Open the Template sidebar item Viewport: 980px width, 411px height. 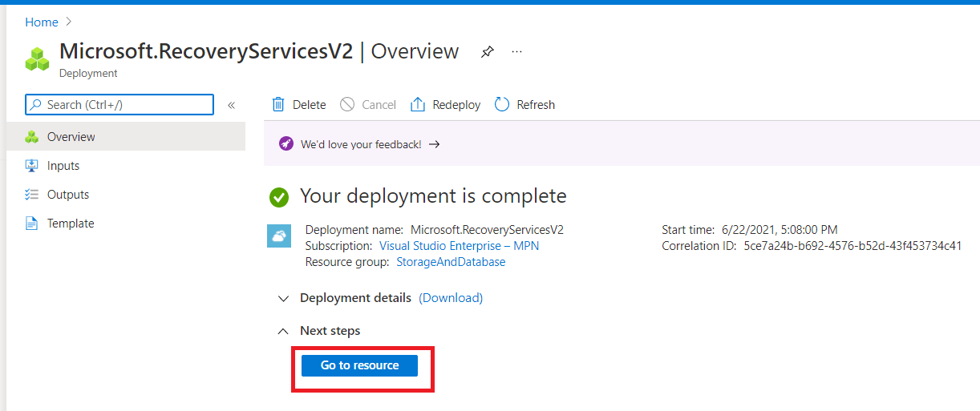coord(71,224)
